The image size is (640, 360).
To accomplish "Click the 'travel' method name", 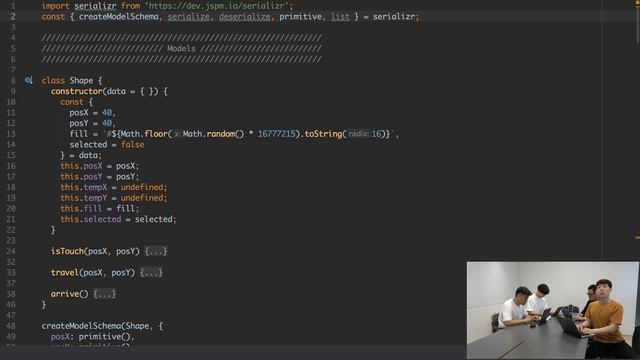I will (64, 272).
